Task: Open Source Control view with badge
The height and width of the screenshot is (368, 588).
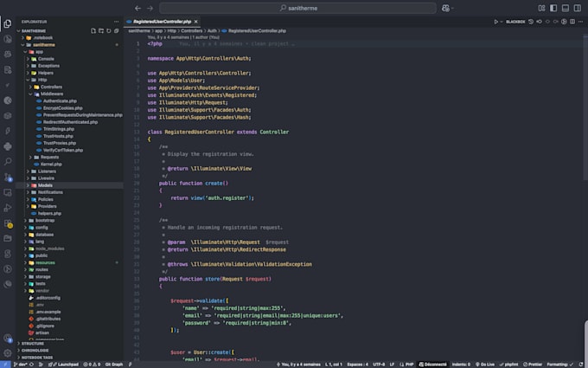Action: point(8,177)
